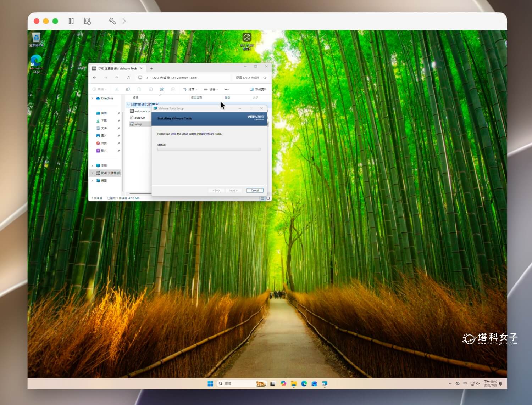Go back in File Explorer
Image resolution: width=532 pixels, height=405 pixels.
pyautogui.click(x=94, y=78)
